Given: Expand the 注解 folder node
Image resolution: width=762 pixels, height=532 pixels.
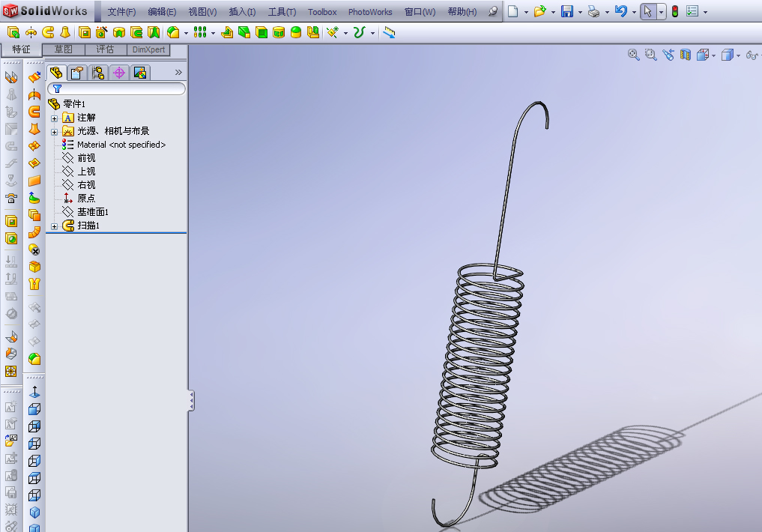Looking at the screenshot, I should coord(55,118).
